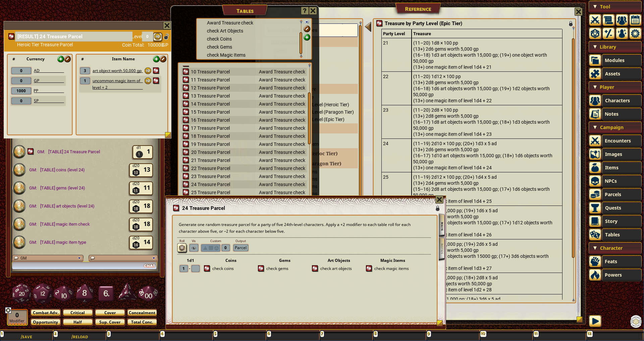Collapse the Campaign sidebar section

coord(595,127)
